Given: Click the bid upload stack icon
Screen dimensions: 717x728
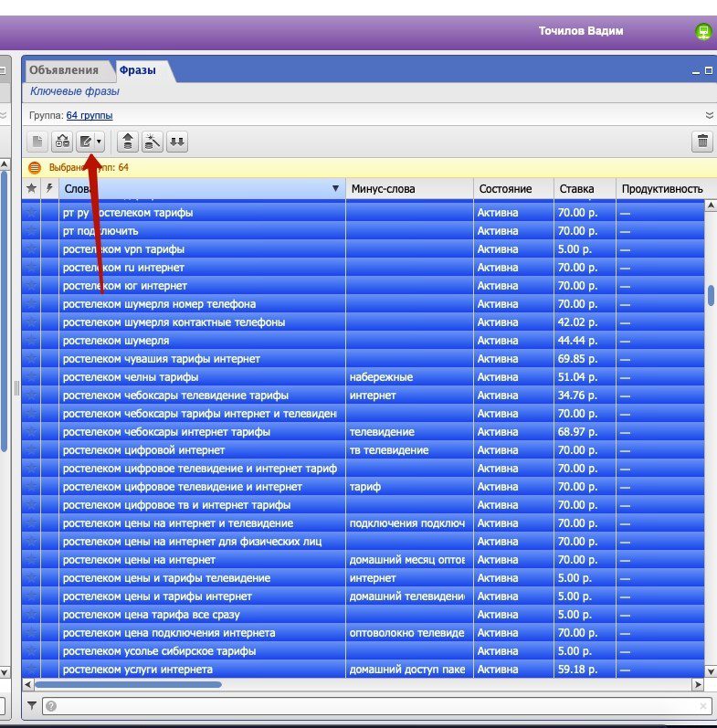Looking at the screenshot, I should (x=128, y=142).
